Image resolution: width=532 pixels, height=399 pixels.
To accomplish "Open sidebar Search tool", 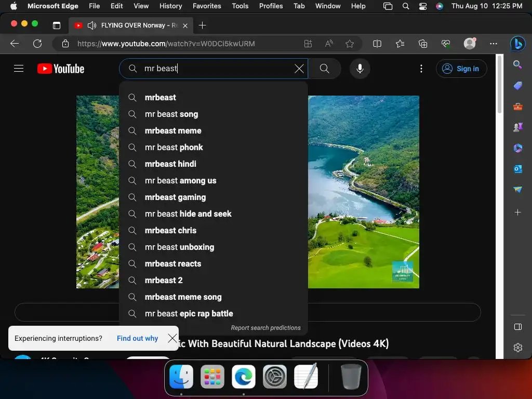I will pyautogui.click(x=517, y=64).
